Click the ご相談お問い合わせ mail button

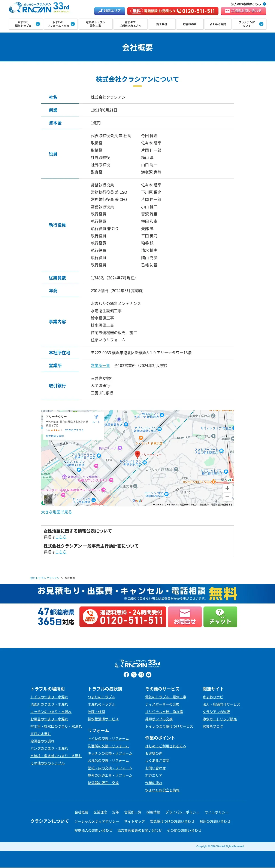pyautogui.click(x=243, y=11)
